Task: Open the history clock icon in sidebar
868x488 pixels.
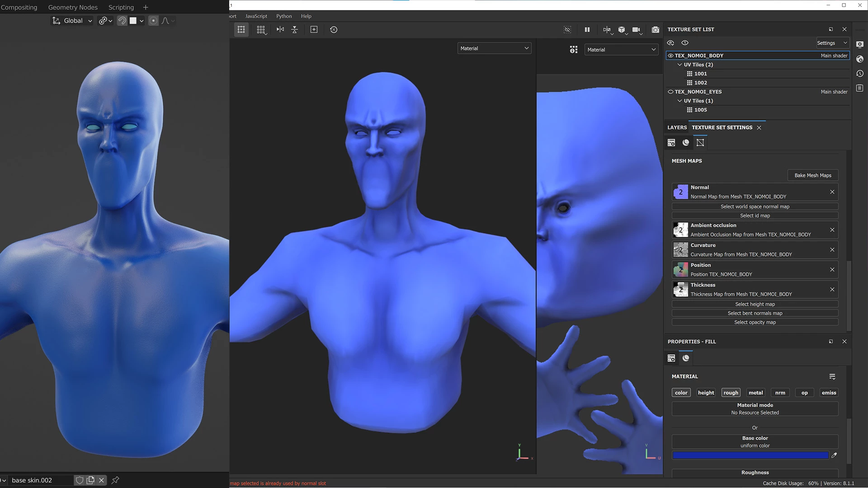Action: tap(860, 74)
